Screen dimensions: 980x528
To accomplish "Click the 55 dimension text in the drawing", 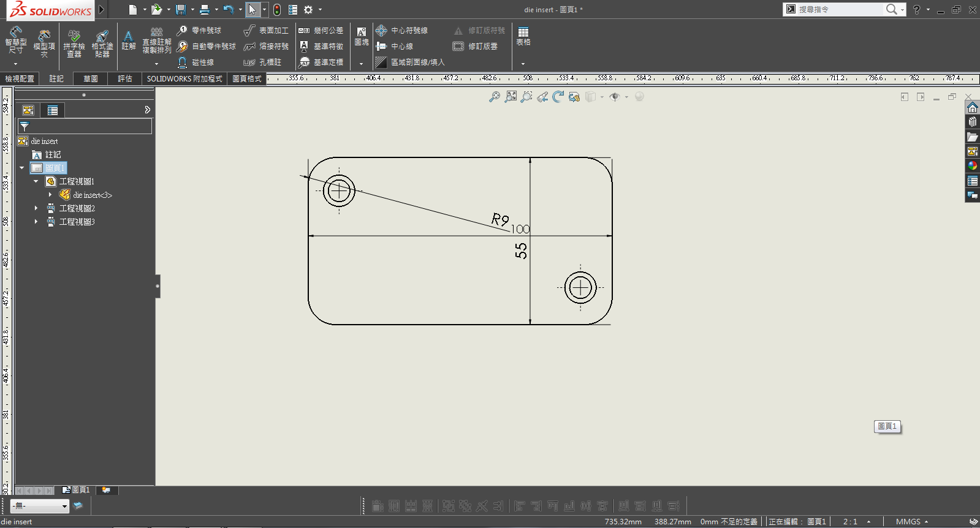I will pos(521,251).
